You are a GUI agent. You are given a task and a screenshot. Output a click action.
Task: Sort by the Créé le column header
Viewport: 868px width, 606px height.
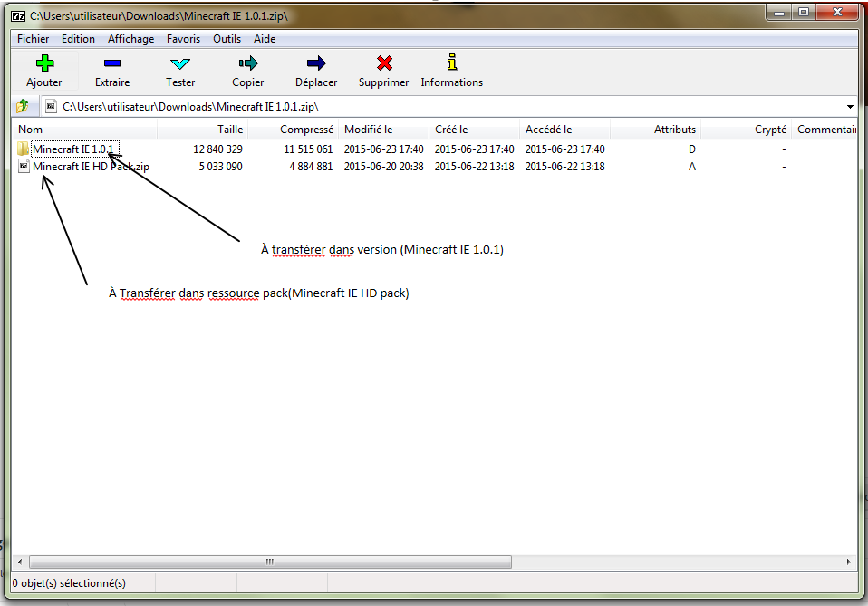[475, 130]
